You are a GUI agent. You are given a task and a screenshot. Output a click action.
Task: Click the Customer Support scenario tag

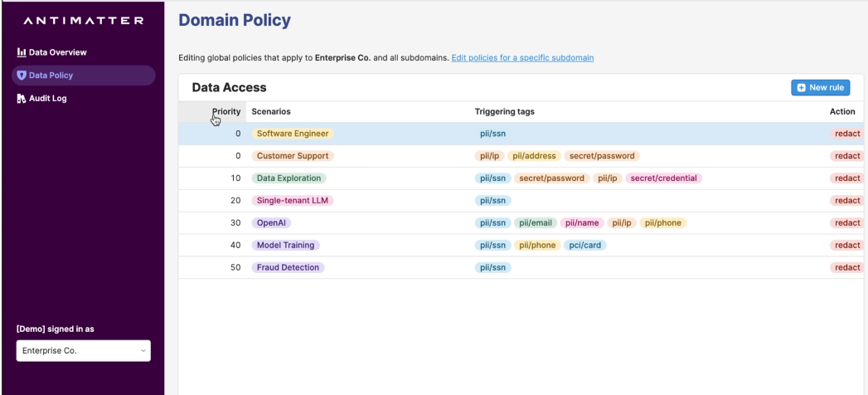tap(293, 156)
